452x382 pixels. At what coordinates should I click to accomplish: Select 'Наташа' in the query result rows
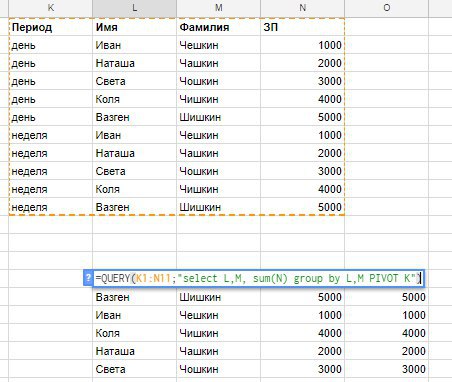(135, 351)
